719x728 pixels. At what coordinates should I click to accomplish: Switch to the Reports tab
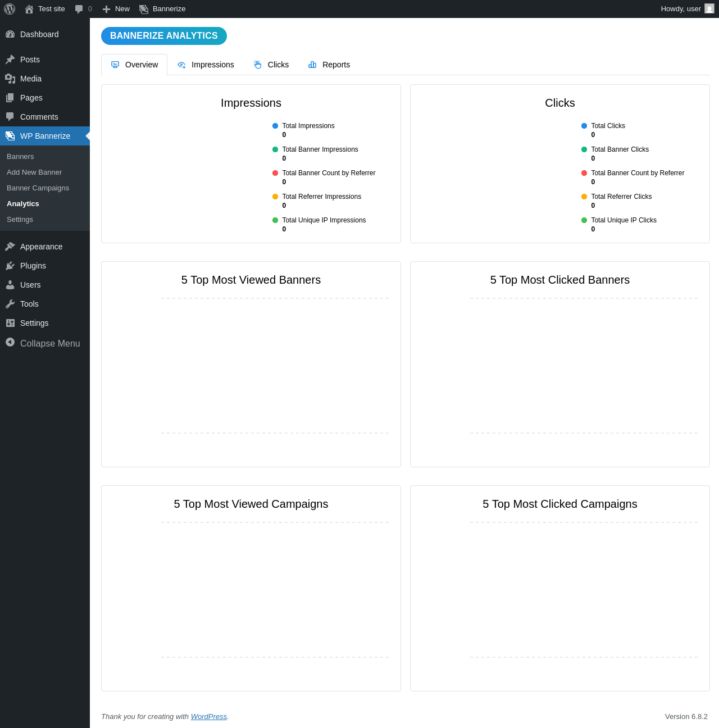pyautogui.click(x=329, y=65)
